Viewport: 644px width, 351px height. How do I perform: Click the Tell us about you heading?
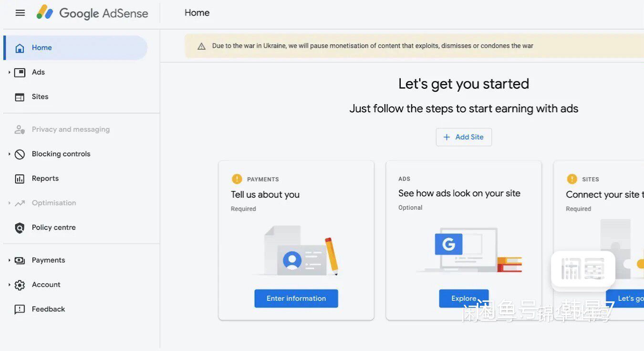coord(265,195)
